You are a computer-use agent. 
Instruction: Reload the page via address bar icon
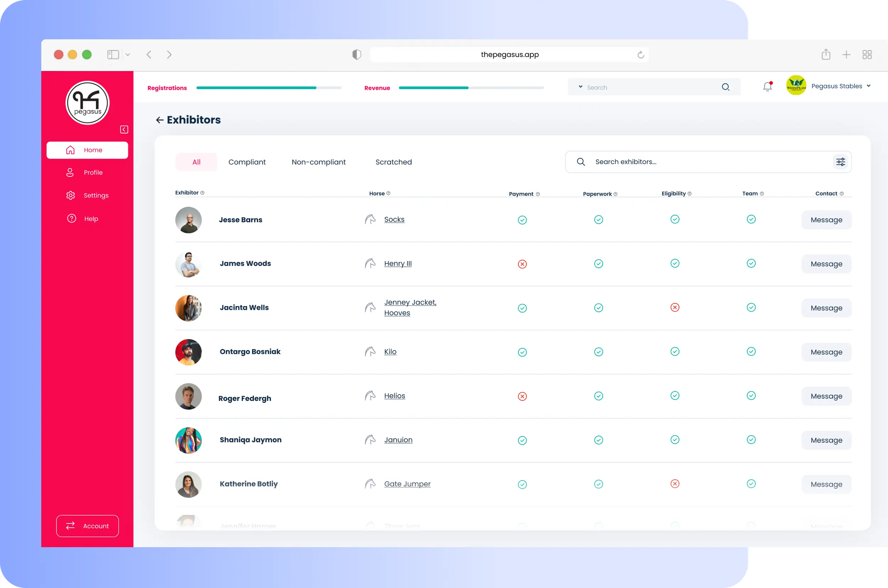point(641,55)
